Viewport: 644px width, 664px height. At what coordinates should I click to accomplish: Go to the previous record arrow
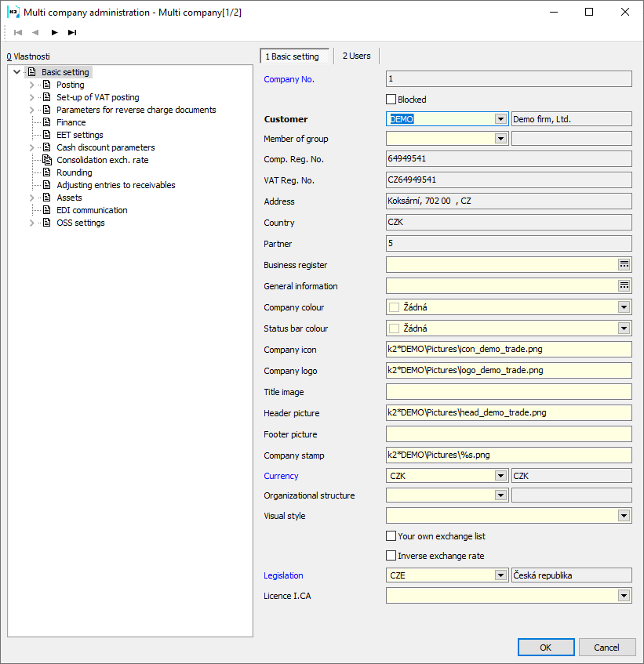35,32
